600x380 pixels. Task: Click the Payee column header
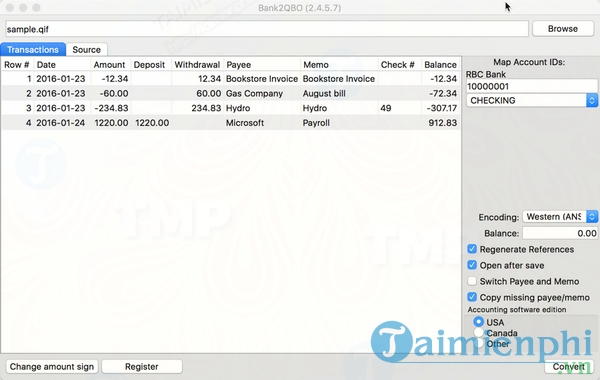262,65
